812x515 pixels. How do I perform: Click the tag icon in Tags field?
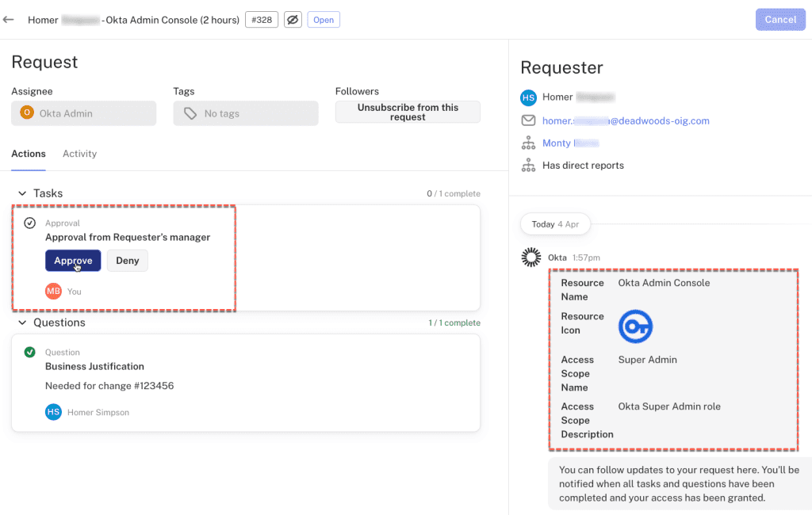tap(190, 113)
